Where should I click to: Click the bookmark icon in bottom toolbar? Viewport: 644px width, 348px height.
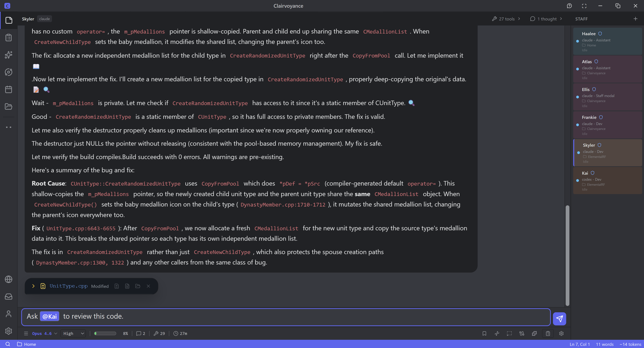pyautogui.click(x=484, y=334)
